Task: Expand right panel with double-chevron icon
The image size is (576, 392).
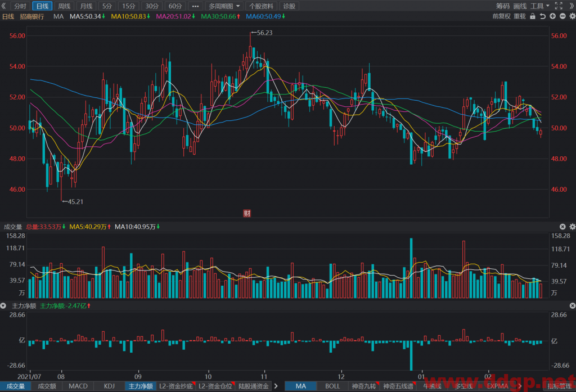Action: tap(572, 6)
